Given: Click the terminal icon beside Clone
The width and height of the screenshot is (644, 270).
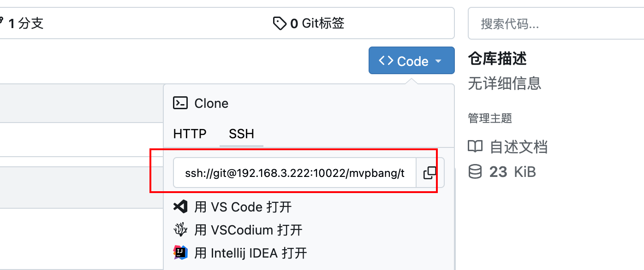Looking at the screenshot, I should click(x=180, y=103).
